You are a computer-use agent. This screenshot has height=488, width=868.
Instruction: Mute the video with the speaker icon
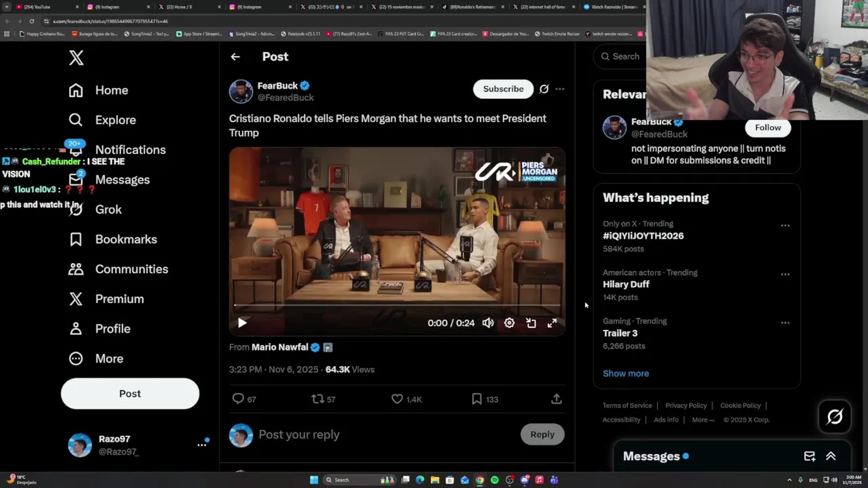pos(488,323)
